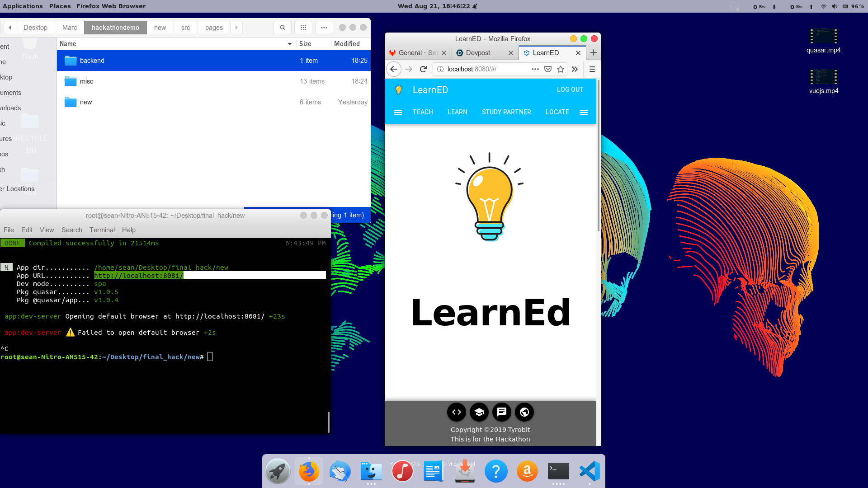Click the chat message icon in footer

pyautogui.click(x=502, y=412)
